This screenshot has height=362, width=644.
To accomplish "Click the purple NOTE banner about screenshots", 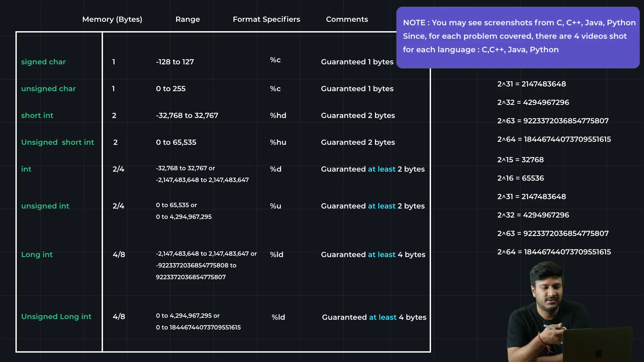I will point(518,37).
